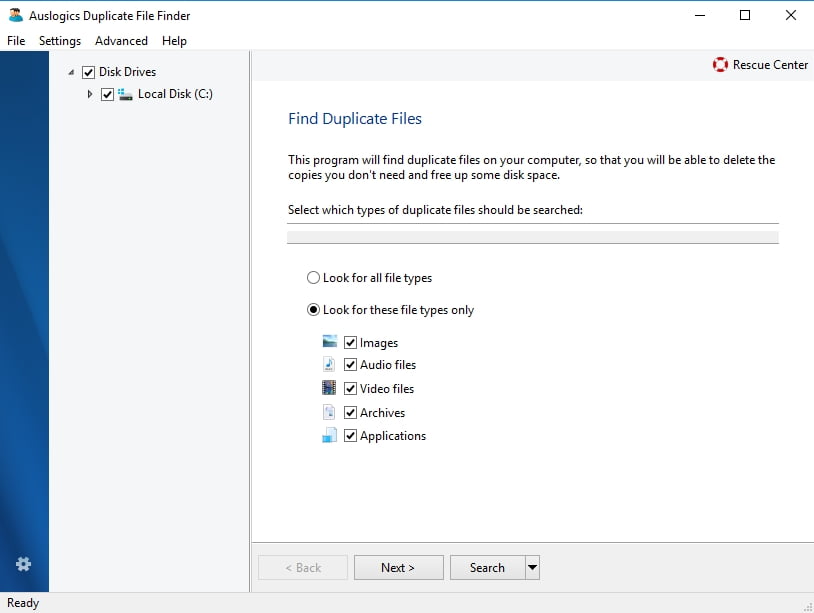The width and height of the screenshot is (814, 613).
Task: Click the Images file type icon
Action: point(330,342)
